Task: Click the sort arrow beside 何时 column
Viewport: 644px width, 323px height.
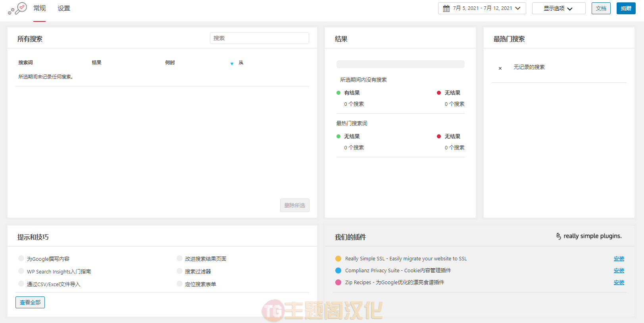Action: coord(232,64)
